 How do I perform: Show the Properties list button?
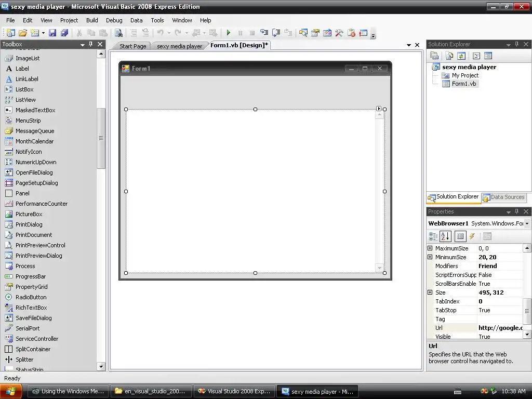coord(460,236)
